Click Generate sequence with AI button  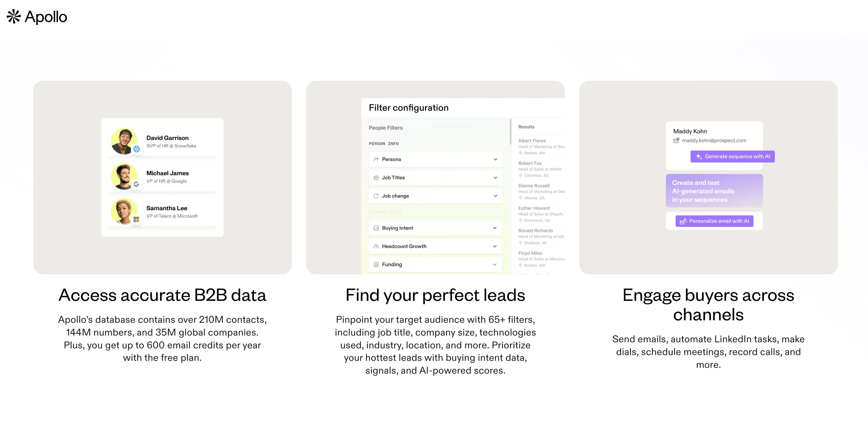[x=733, y=157]
